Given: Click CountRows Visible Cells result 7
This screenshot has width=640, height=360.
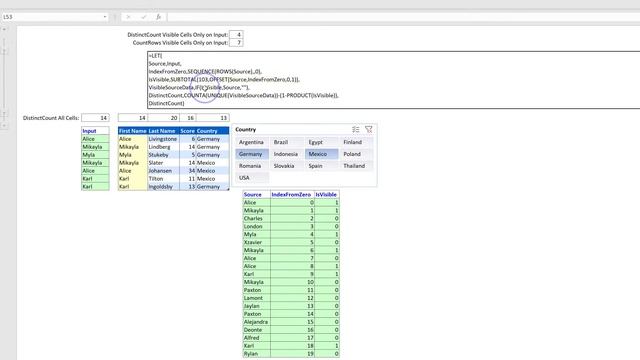Looking at the screenshot, I should [x=236, y=42].
